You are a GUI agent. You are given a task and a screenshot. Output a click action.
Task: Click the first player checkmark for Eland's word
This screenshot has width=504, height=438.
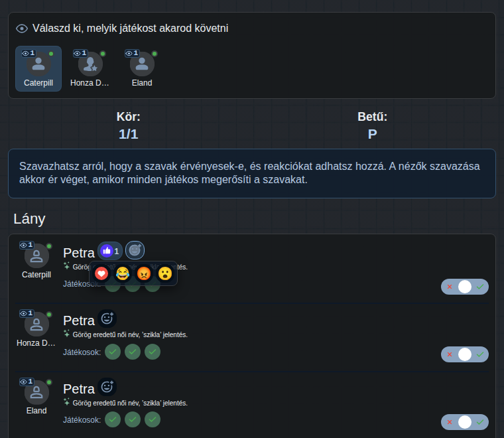click(x=113, y=419)
